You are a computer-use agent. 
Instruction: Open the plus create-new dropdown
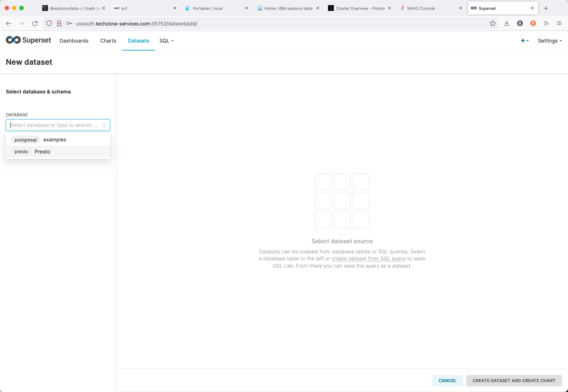pyautogui.click(x=524, y=41)
